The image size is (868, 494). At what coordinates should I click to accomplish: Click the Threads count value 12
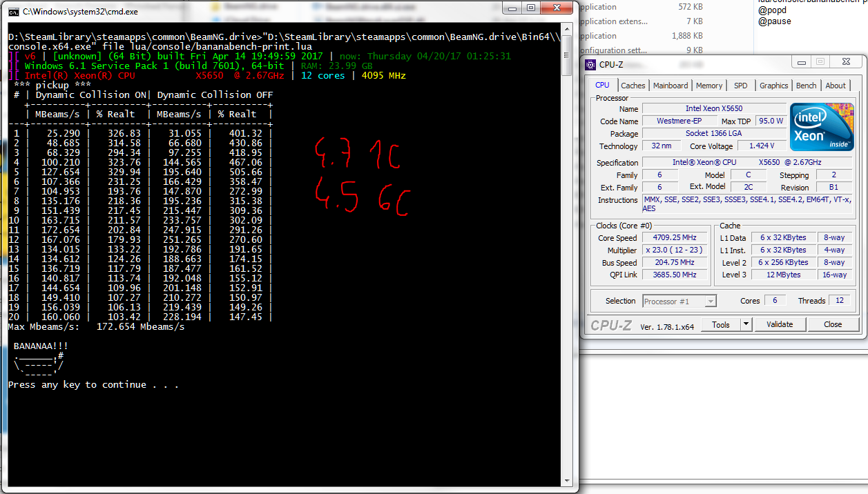[840, 301]
